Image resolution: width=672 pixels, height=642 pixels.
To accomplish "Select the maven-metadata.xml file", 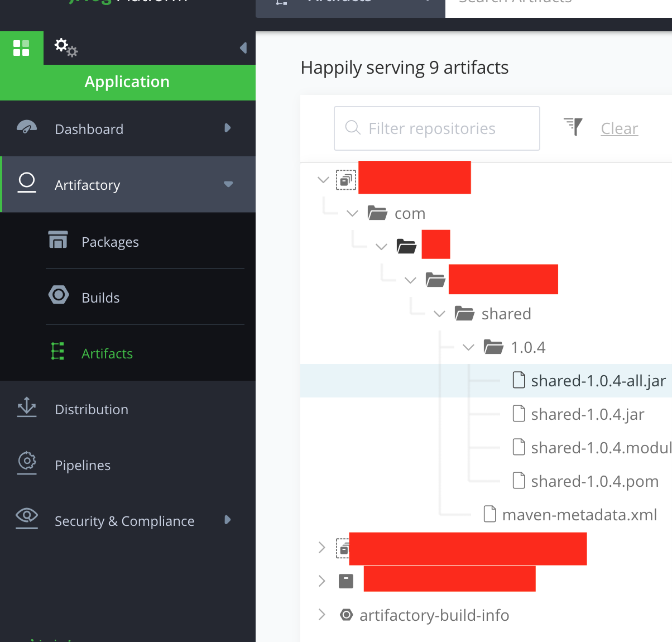I will (579, 515).
